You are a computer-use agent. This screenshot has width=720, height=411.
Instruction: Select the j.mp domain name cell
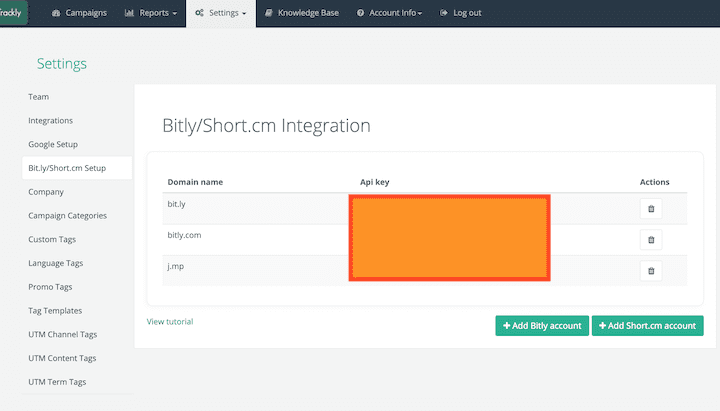coord(175,266)
